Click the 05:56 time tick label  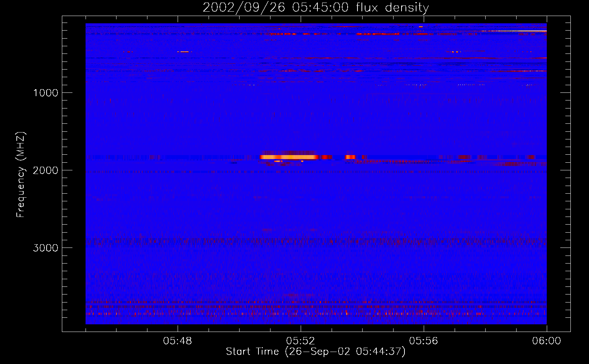coord(424,341)
